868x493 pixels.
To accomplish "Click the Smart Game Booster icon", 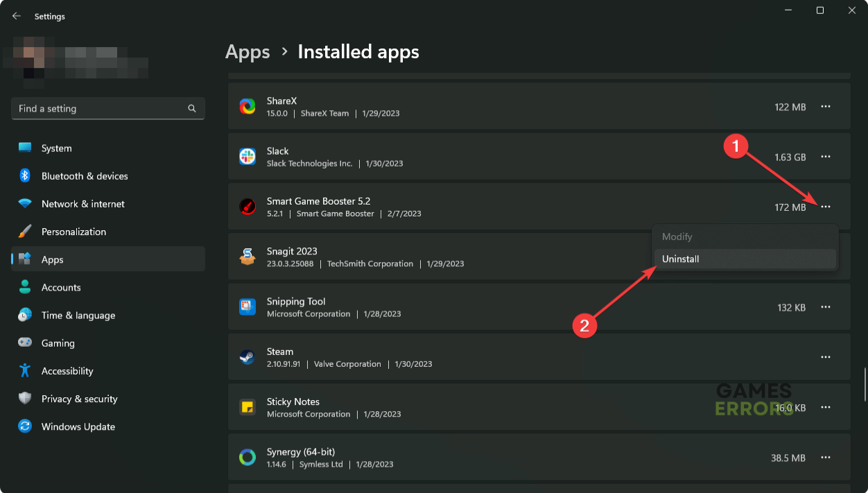I will pyautogui.click(x=248, y=207).
